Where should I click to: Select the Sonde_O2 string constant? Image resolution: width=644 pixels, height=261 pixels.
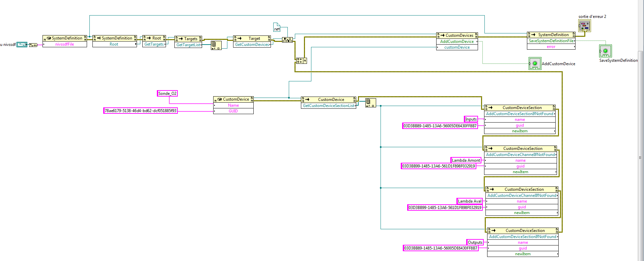click(x=167, y=94)
